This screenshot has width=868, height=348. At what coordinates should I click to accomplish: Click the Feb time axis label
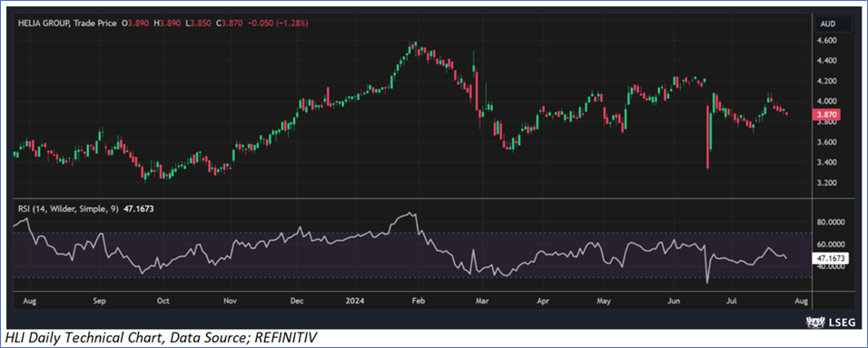tap(418, 302)
